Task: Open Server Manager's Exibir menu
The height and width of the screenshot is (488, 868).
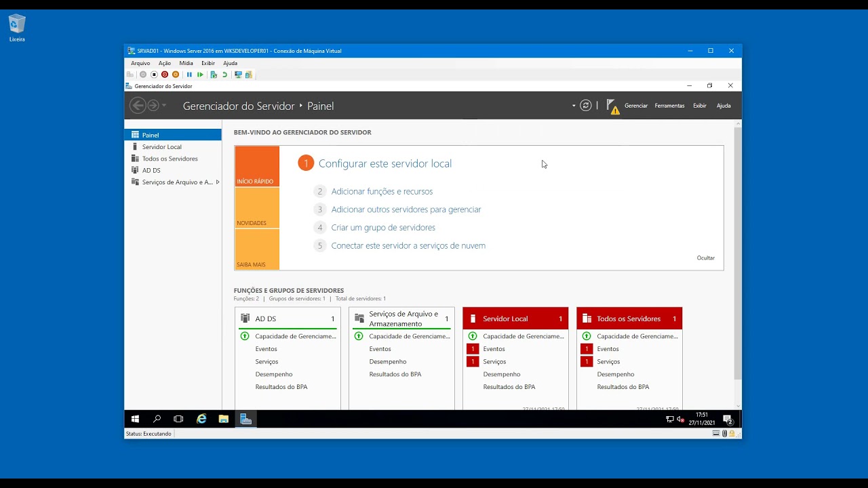Action: point(700,106)
